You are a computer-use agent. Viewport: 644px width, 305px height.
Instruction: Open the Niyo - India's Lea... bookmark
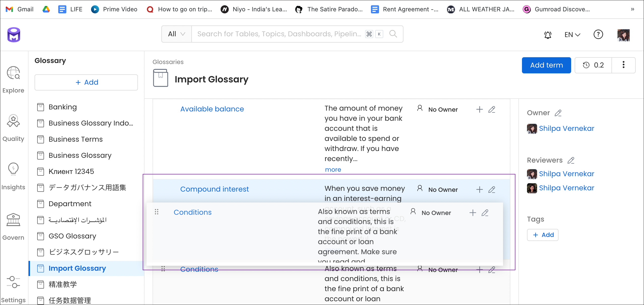tap(254, 9)
